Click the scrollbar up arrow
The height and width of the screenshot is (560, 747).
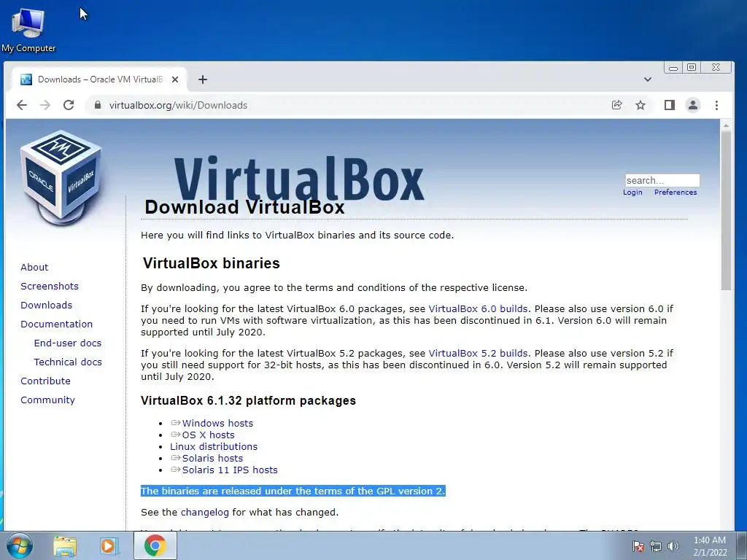click(726, 125)
